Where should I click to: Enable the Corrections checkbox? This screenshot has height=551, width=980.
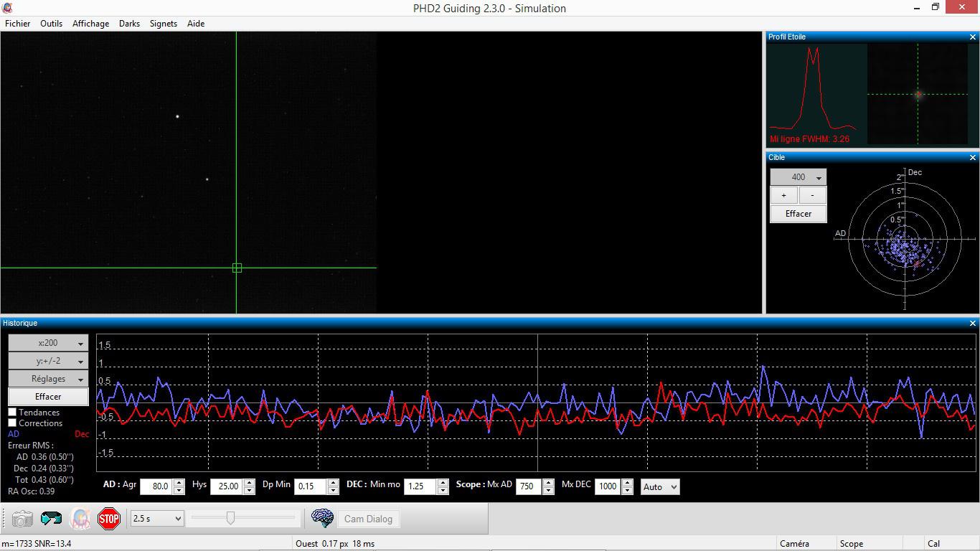12,423
